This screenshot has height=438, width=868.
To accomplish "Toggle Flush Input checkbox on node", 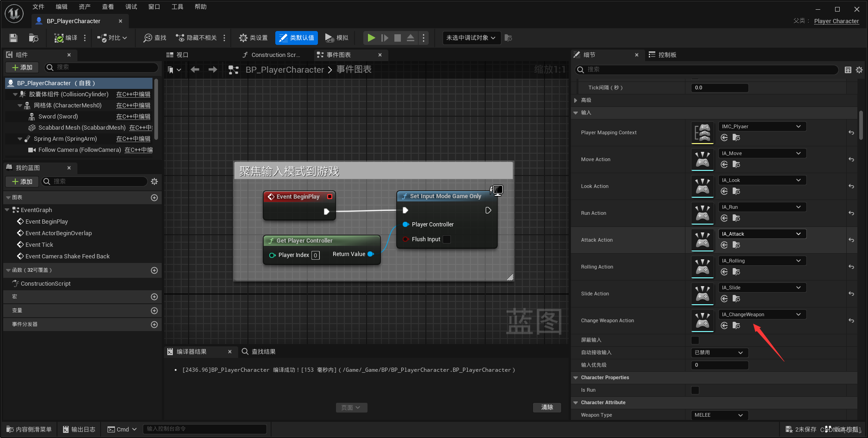I will coord(447,239).
